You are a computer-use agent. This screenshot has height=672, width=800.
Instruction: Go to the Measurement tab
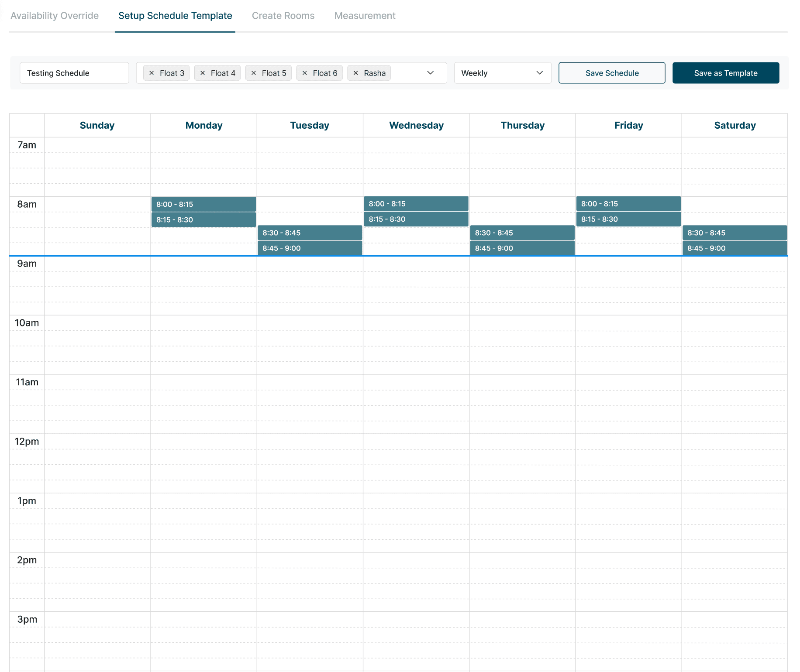[365, 16]
